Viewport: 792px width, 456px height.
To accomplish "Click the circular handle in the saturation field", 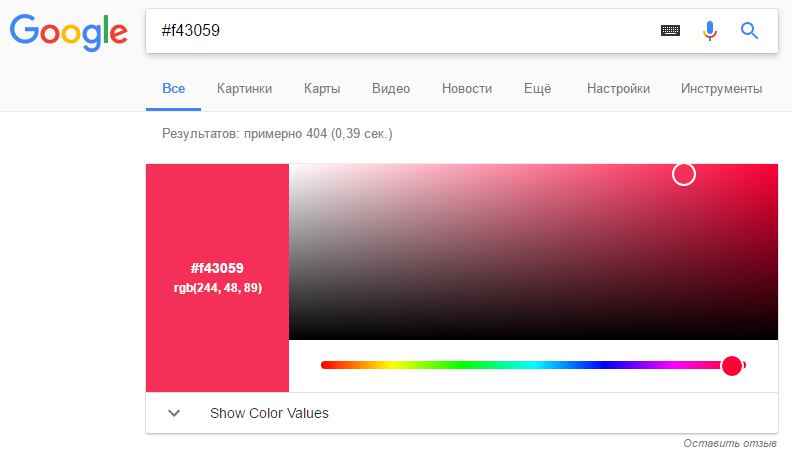I will 684,174.
